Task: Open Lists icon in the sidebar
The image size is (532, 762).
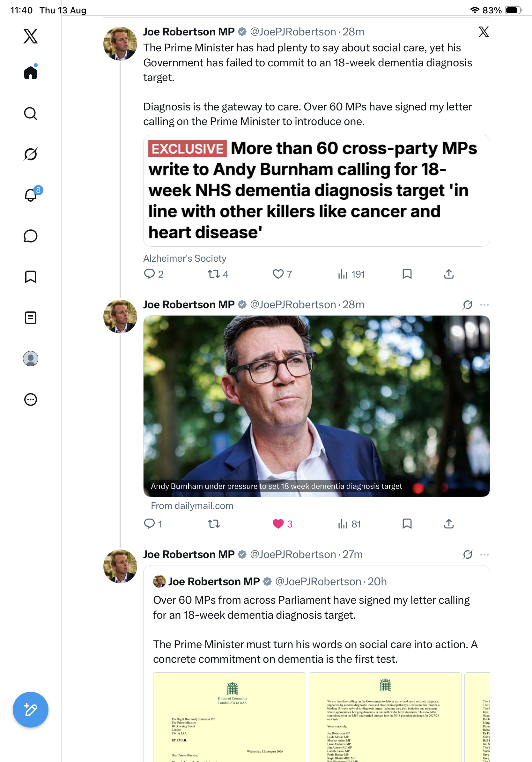Action: click(x=31, y=317)
